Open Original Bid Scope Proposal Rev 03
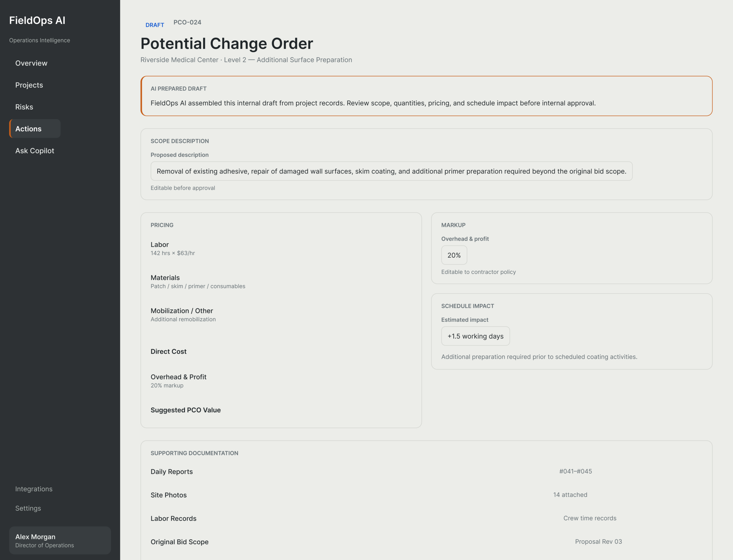The image size is (733, 560). [x=426, y=542]
